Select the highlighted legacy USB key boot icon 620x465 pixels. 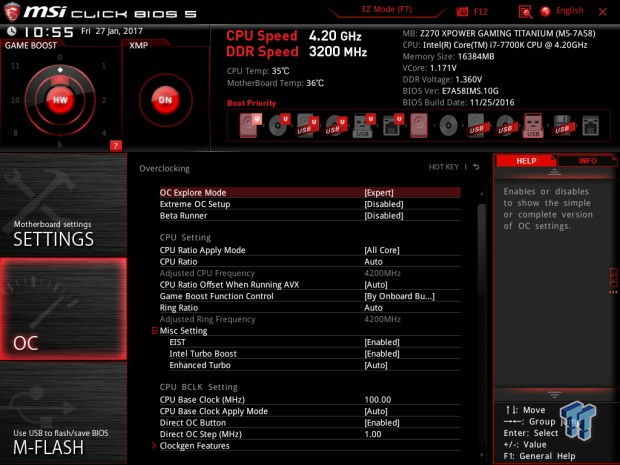tap(533, 126)
